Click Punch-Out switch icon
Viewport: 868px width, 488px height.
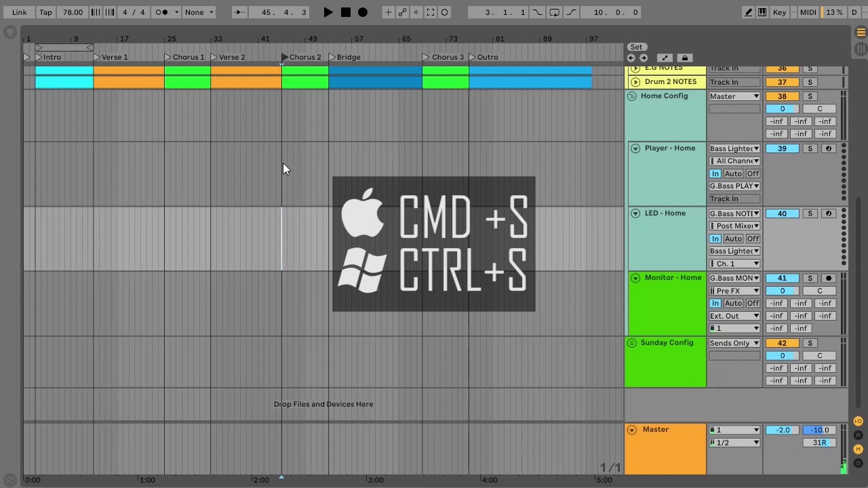point(572,12)
